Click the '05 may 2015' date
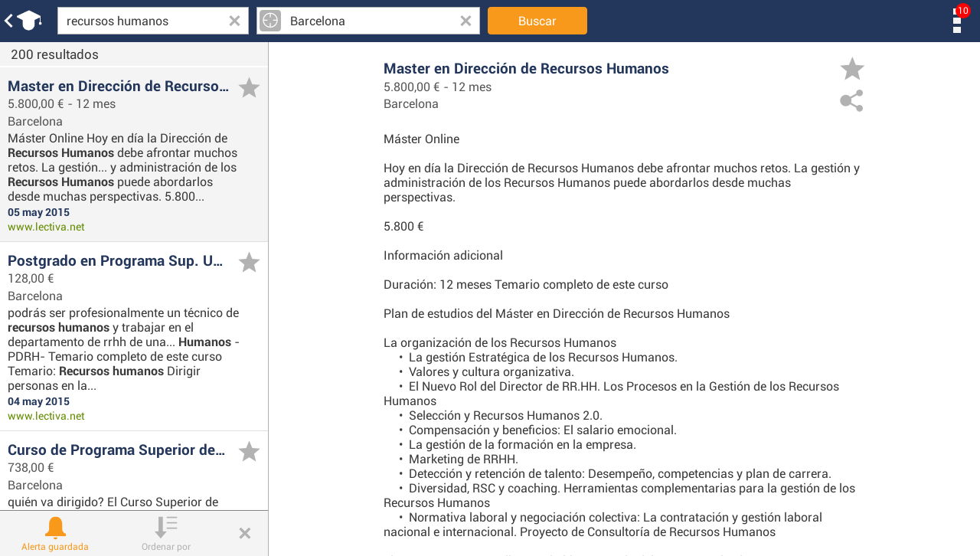This screenshot has width=980, height=556. [x=38, y=212]
